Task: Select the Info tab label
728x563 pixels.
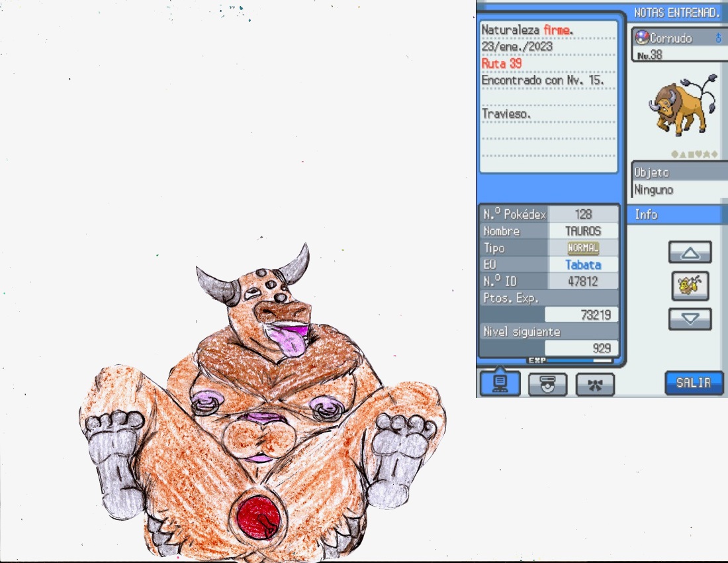Action: coord(646,214)
